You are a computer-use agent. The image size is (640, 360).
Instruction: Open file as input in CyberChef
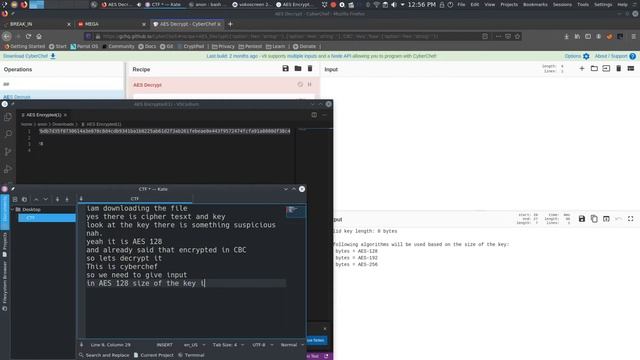coord(606,69)
